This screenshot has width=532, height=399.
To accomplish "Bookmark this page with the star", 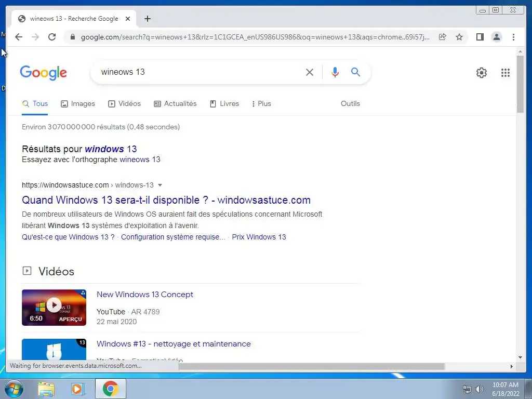I will point(459,37).
